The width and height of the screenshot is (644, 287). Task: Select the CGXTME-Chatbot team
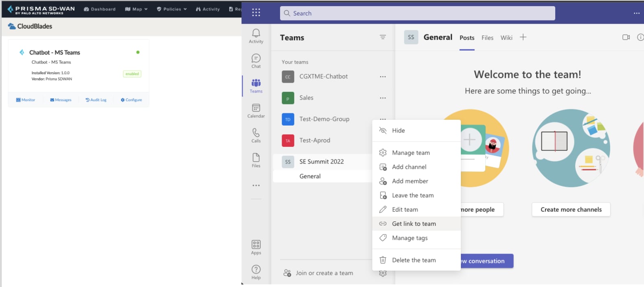324,77
